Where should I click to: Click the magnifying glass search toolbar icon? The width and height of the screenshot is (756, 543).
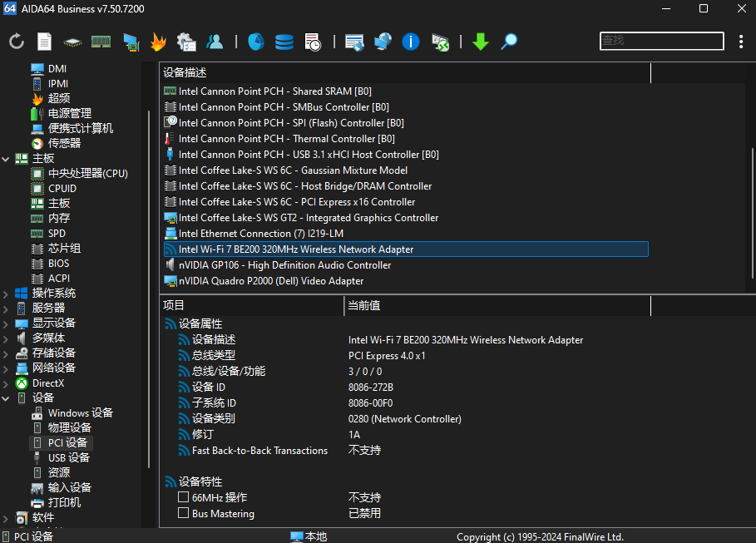click(x=509, y=42)
